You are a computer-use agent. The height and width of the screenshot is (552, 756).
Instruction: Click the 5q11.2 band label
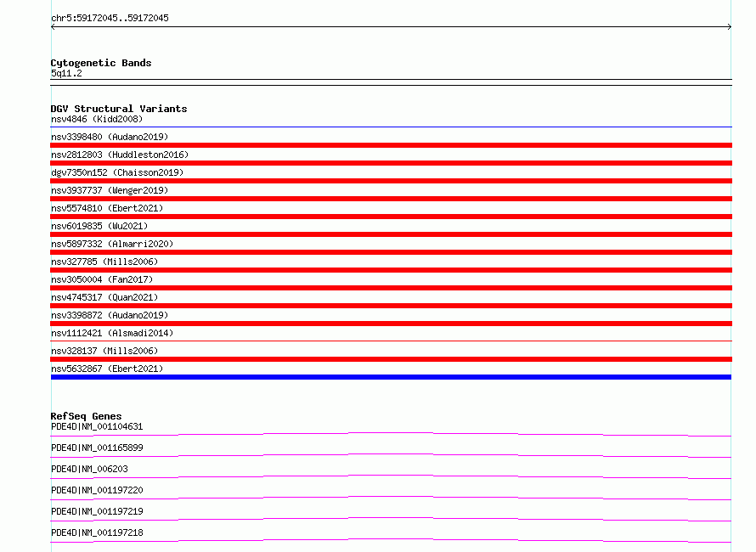(66, 73)
